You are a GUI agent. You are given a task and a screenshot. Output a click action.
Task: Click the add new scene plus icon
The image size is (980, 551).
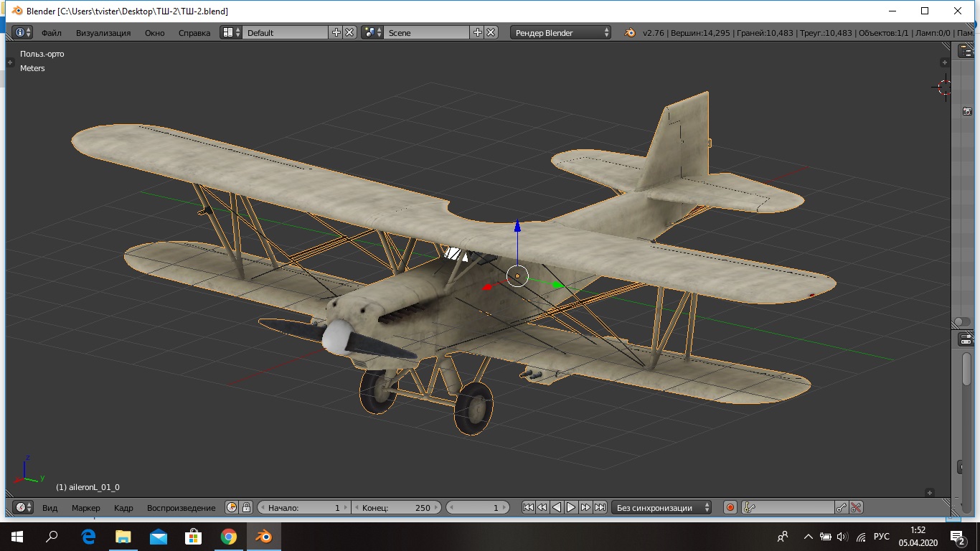pos(477,32)
